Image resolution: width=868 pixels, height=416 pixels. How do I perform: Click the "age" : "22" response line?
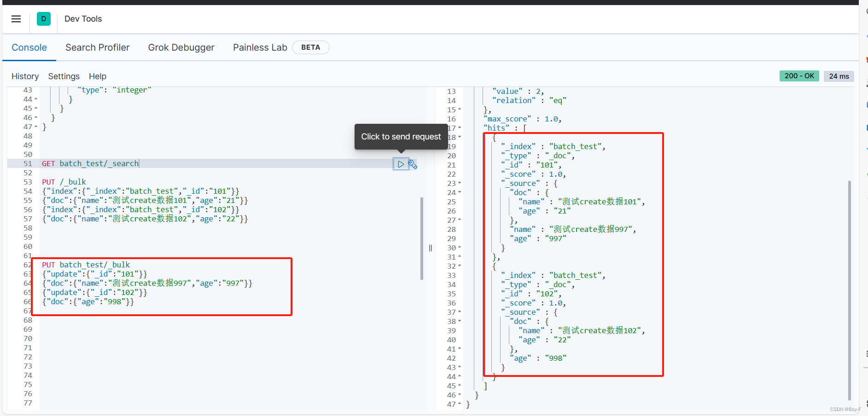[x=545, y=340]
